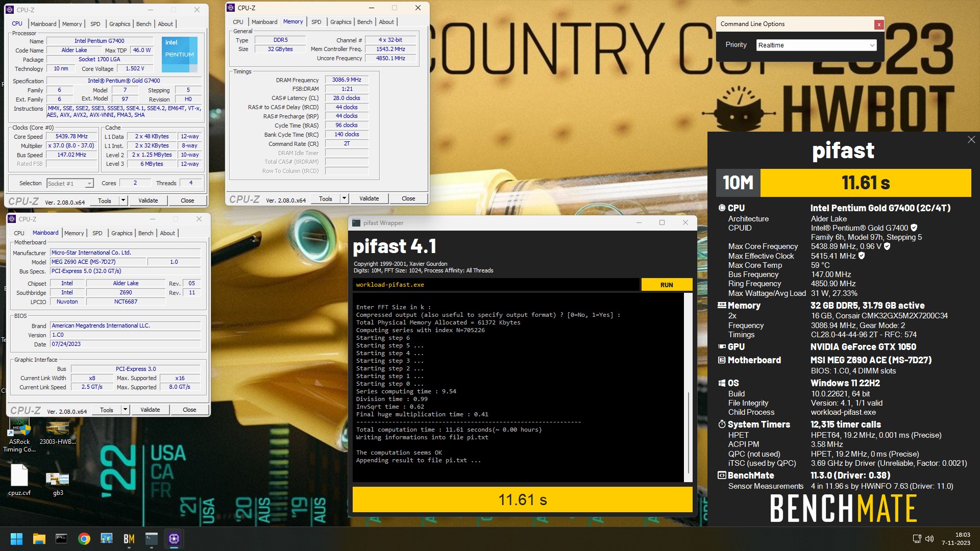
Task: Click verified shield next to Max Effective Clock
Action: click(x=862, y=256)
